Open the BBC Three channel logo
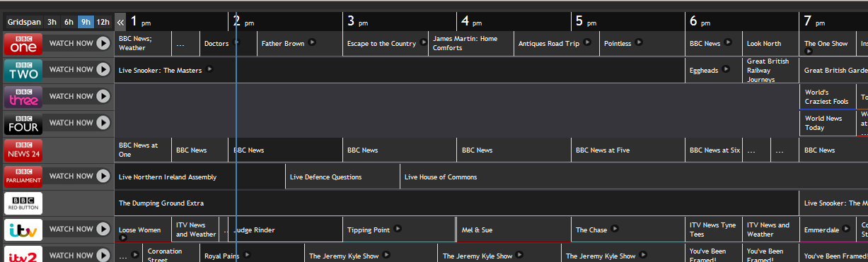Viewport: 868px width, 262px height. pyautogui.click(x=23, y=97)
